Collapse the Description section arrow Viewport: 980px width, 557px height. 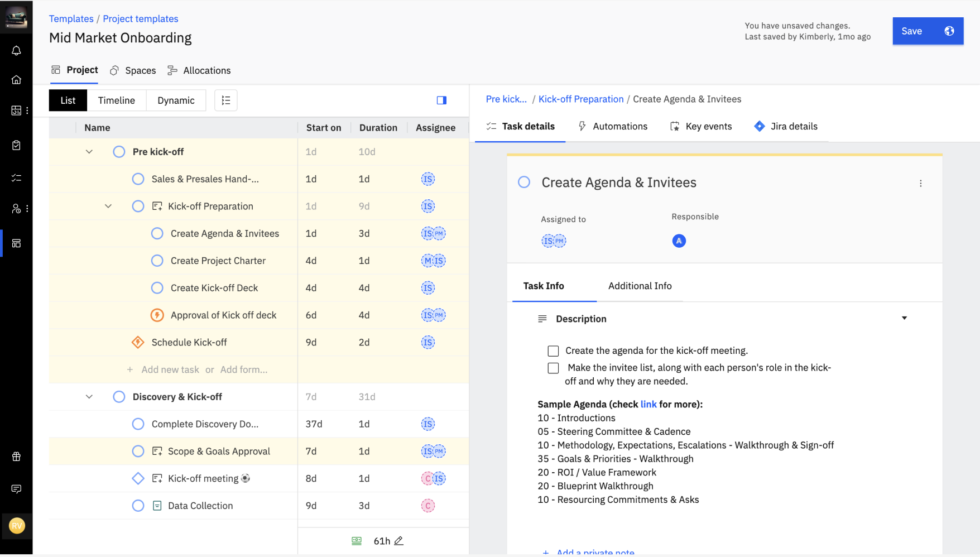pos(904,318)
